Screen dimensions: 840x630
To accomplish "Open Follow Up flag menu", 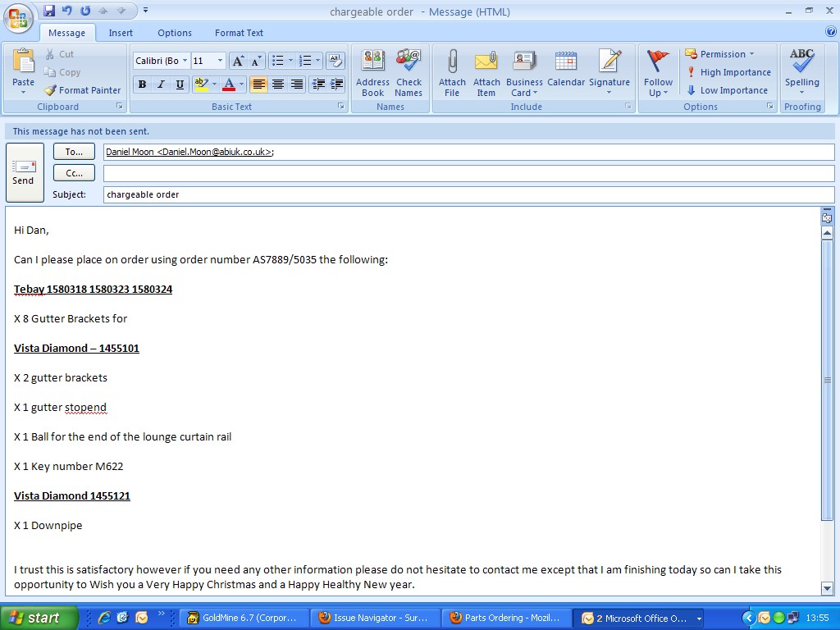I will click(x=658, y=73).
